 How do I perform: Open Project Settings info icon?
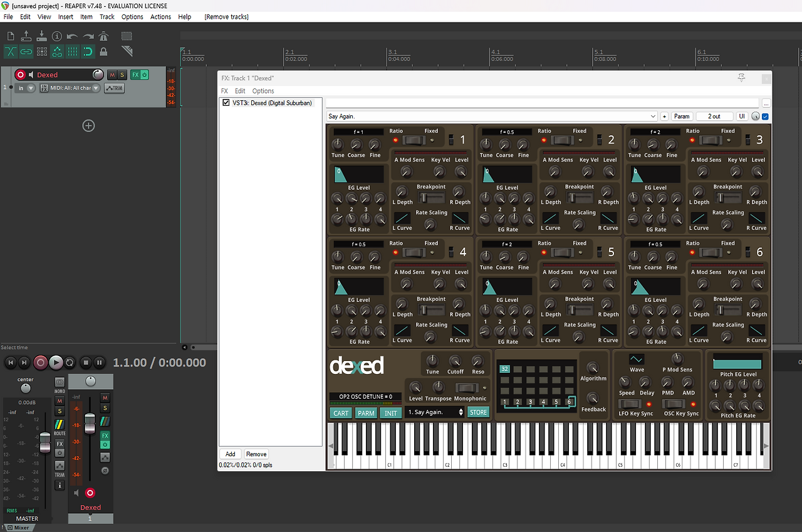coord(57,36)
